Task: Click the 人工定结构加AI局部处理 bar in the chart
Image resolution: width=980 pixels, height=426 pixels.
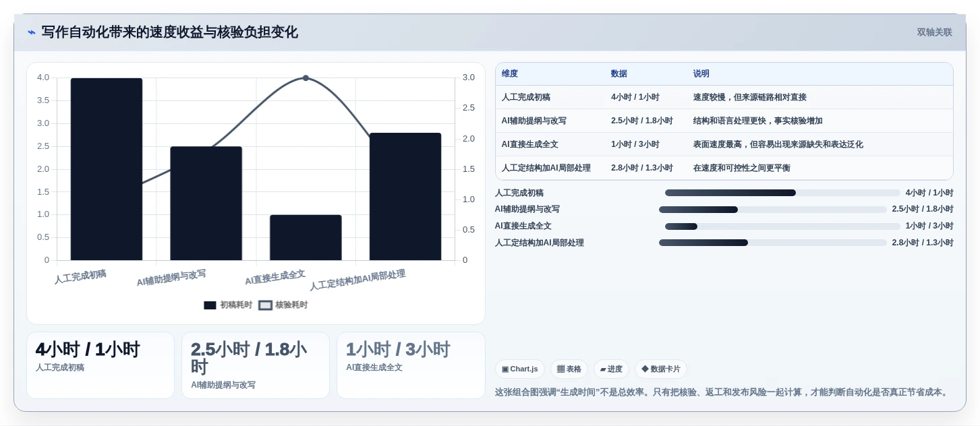Action: [x=405, y=197]
